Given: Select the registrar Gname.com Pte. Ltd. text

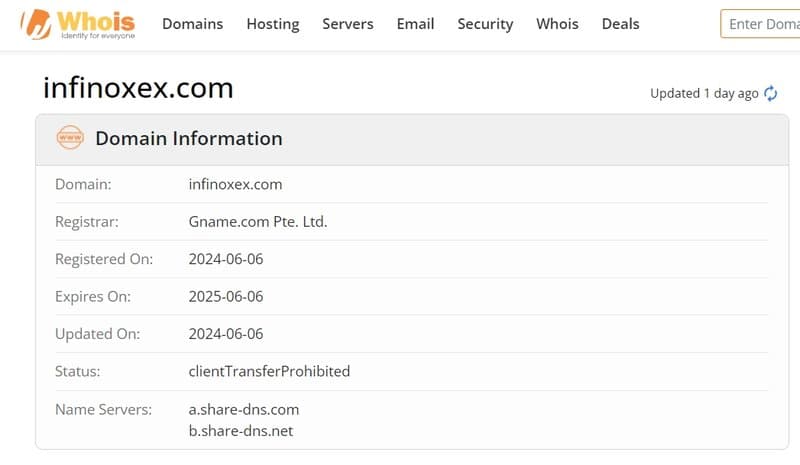Looking at the screenshot, I should pyautogui.click(x=258, y=222).
